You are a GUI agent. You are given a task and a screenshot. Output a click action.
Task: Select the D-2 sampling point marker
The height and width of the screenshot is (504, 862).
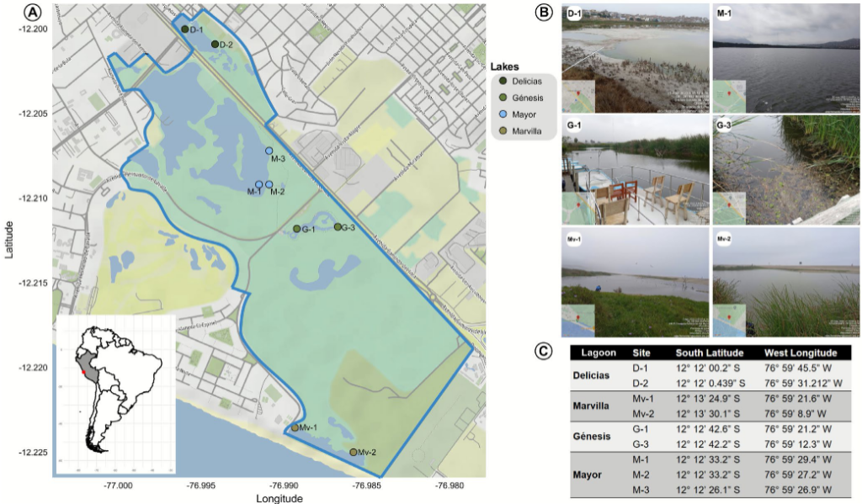(x=215, y=44)
